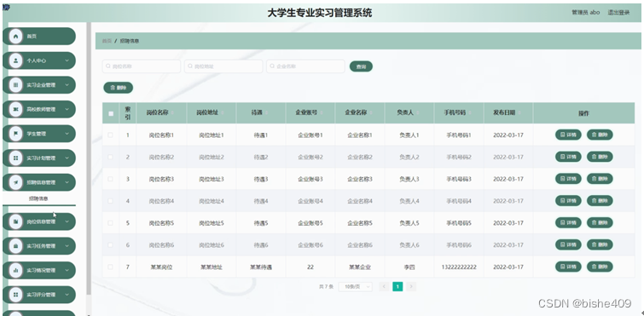Click the 某某待遇 cell
This screenshot has height=316, width=644.
tap(261, 267)
